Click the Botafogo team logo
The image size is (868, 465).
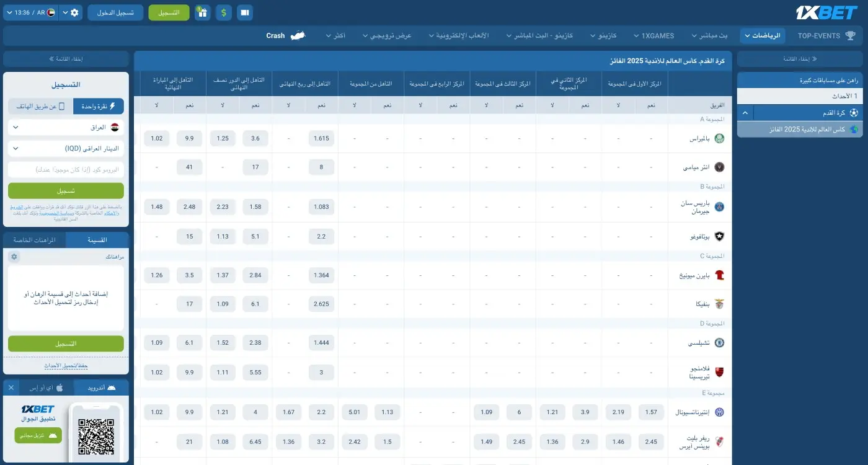click(719, 236)
